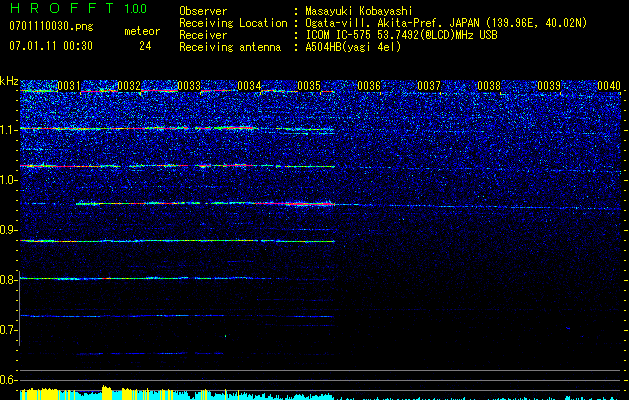Viewport: 629px width, 400px height.
Task: Select the Ogata-vill. Akita-Pref. JAPAN location text
Action: point(446,23)
